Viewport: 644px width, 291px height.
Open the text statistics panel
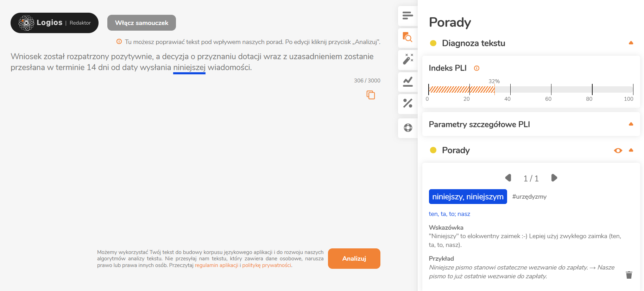pos(408,16)
